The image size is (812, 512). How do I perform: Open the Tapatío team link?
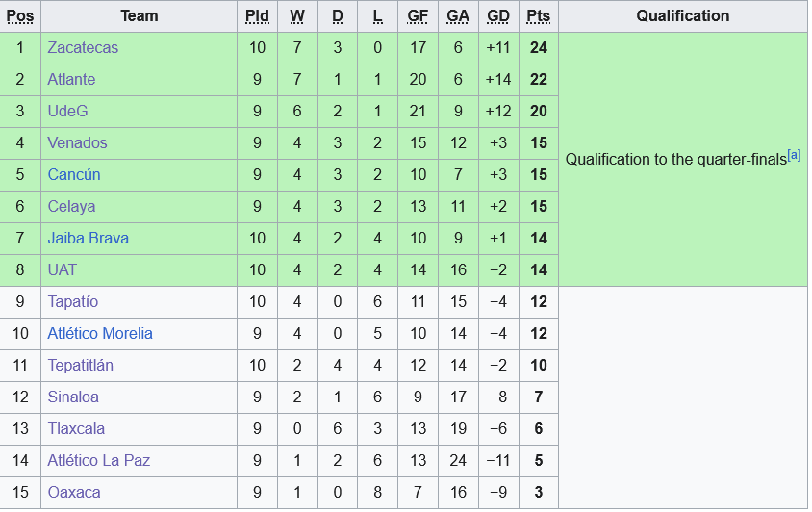click(x=73, y=302)
